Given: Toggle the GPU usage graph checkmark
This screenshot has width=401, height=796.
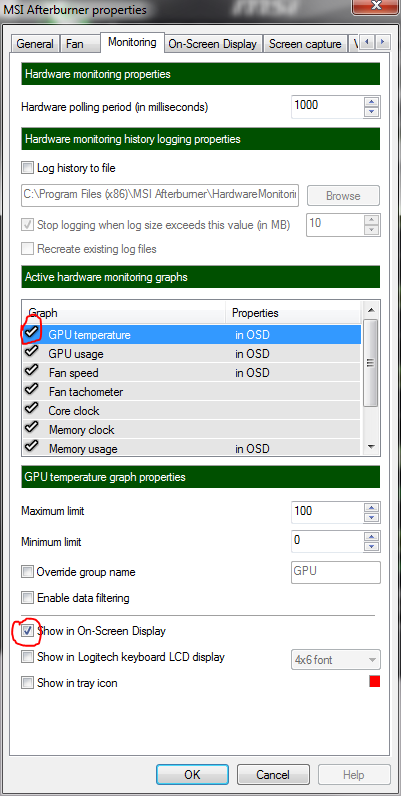Looking at the screenshot, I should point(31,351).
